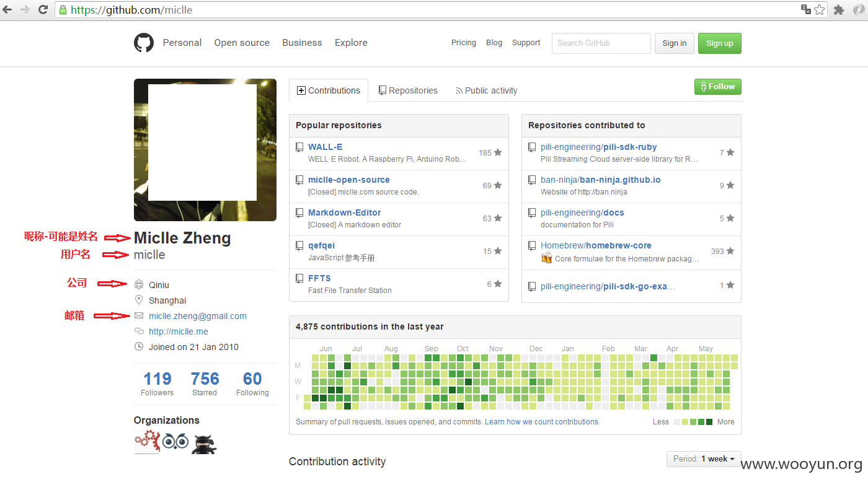Click the location pin icon beside Shanghai

(139, 300)
